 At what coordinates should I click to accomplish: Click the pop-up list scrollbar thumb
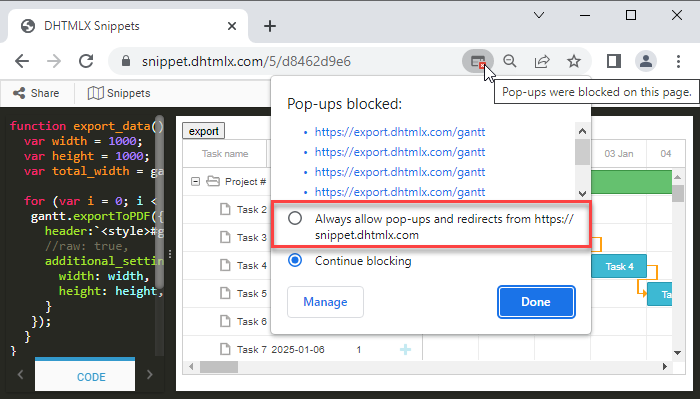click(582, 152)
